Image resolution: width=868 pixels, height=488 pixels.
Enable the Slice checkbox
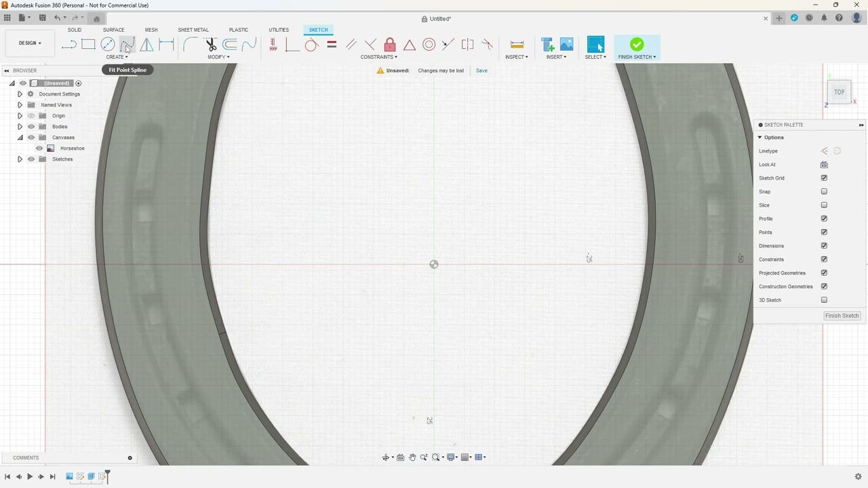(824, 205)
